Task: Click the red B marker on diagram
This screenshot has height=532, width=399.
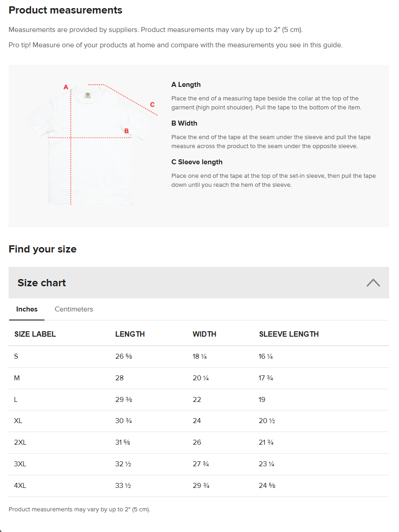Action: click(127, 131)
